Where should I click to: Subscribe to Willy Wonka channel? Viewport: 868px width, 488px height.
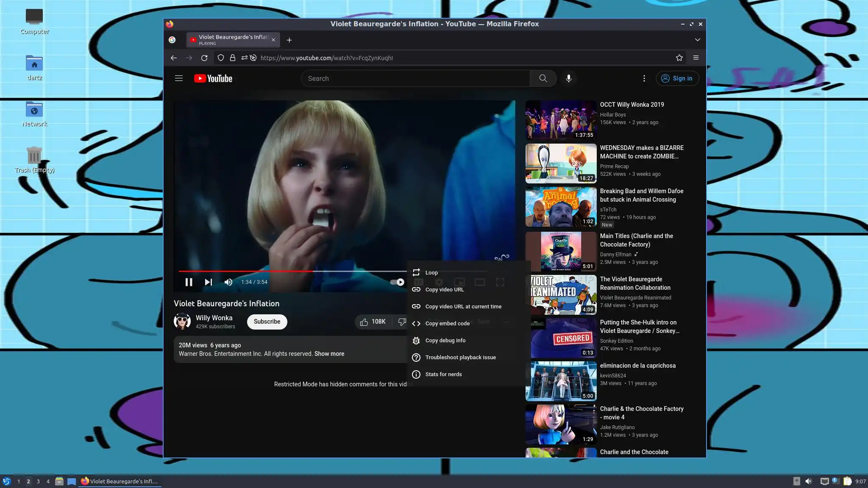[x=267, y=322]
